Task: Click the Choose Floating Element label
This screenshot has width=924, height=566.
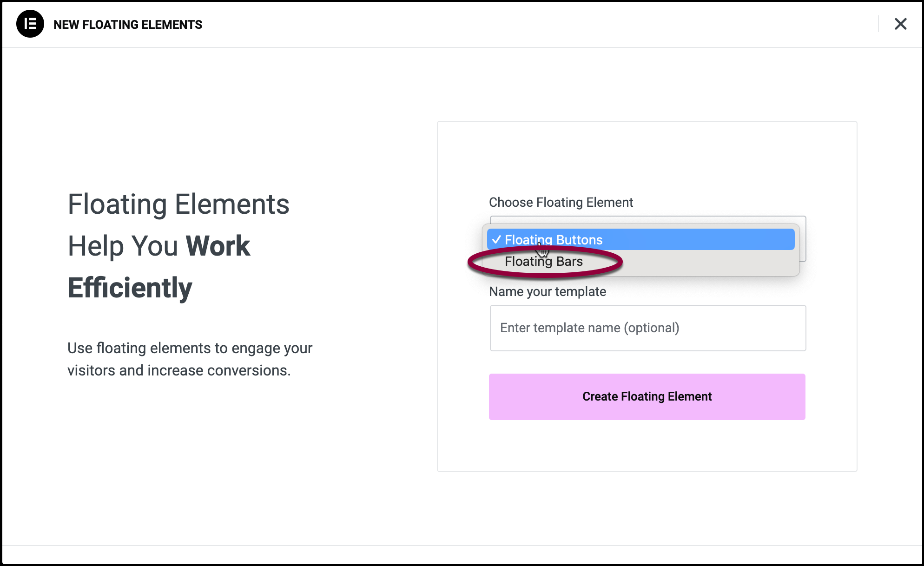Action: pyautogui.click(x=561, y=203)
